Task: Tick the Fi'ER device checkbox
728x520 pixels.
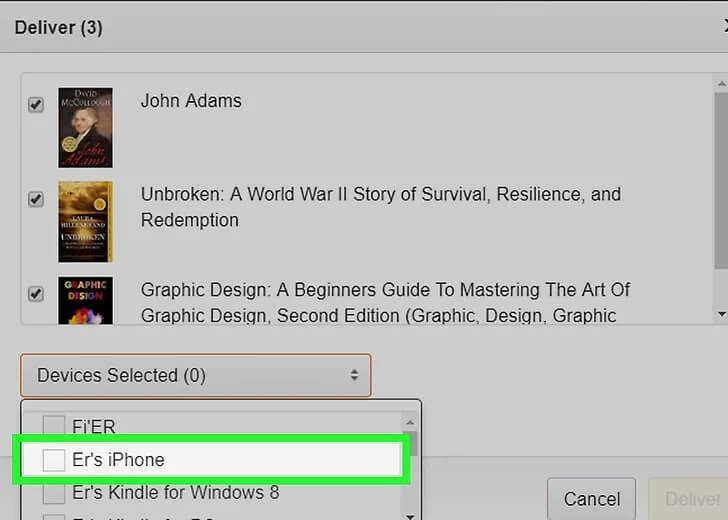Action: (54, 427)
